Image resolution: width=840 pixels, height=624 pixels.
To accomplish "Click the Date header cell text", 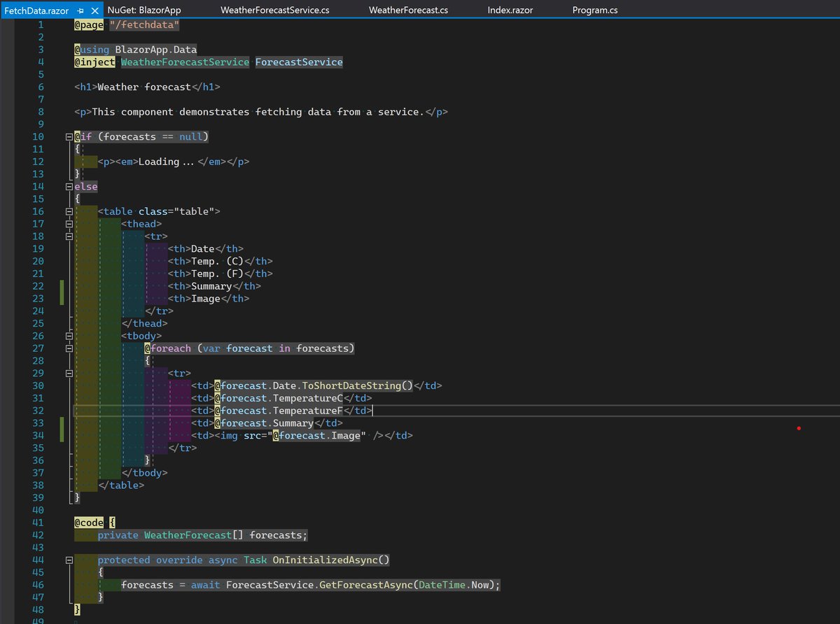I will [x=203, y=248].
